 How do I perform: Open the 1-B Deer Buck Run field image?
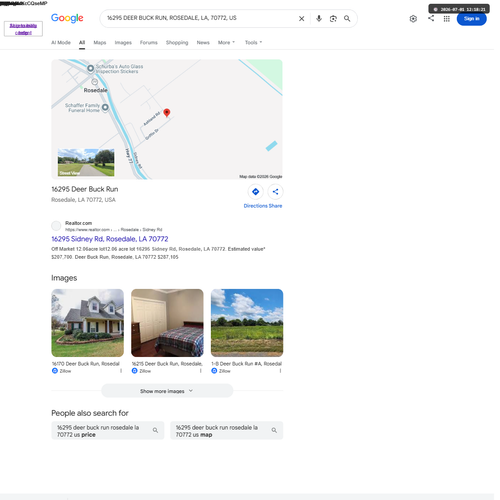pos(247,323)
